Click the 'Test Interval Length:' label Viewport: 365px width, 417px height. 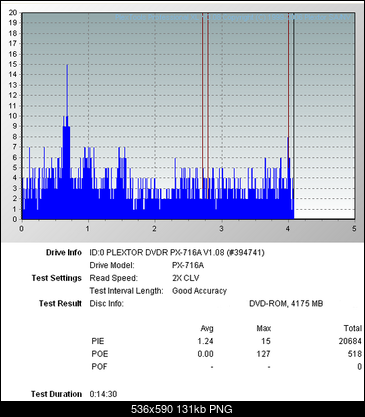[x=126, y=291]
